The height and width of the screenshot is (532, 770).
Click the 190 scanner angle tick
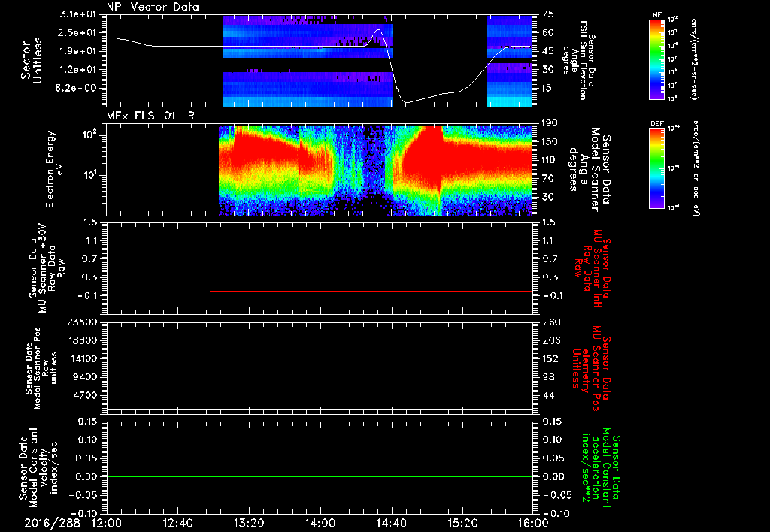tap(550, 123)
